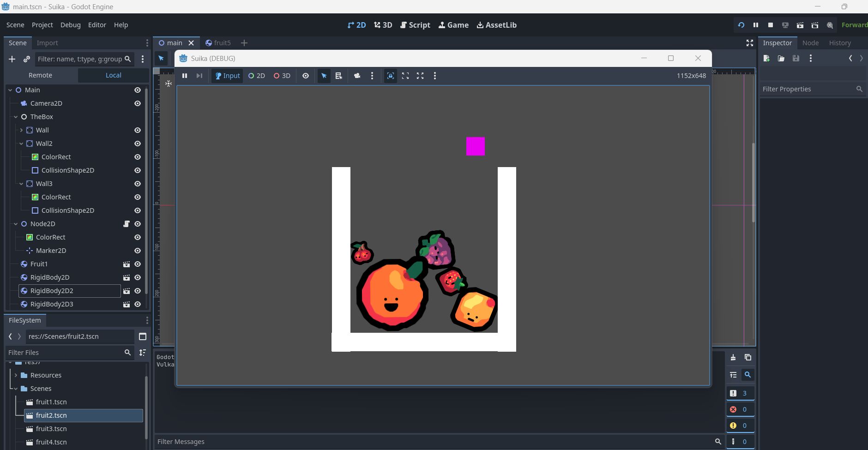Pause the embedded game in the Suika window
Viewport: 868px width, 450px height.
pyautogui.click(x=185, y=76)
